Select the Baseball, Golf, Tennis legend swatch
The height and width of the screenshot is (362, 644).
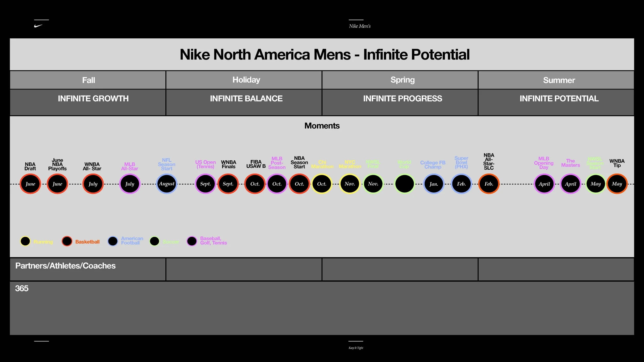pyautogui.click(x=192, y=241)
